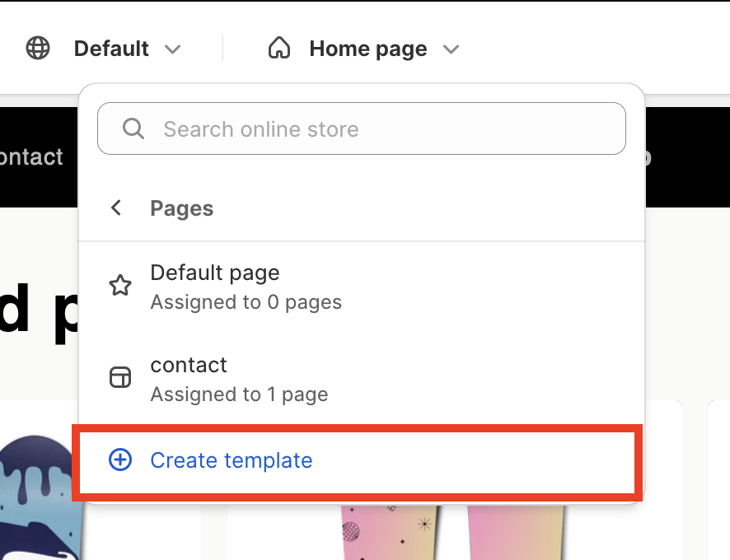730x560 pixels.
Task: Click the layout icon beside contact
Action: [x=120, y=378]
